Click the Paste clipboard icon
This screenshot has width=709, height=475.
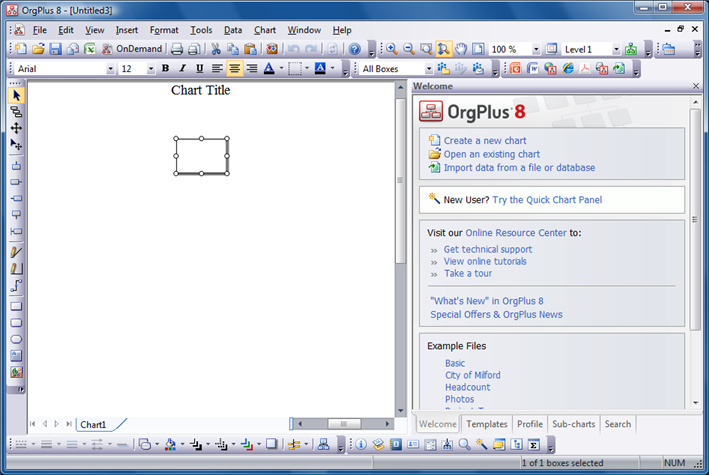[x=250, y=49]
